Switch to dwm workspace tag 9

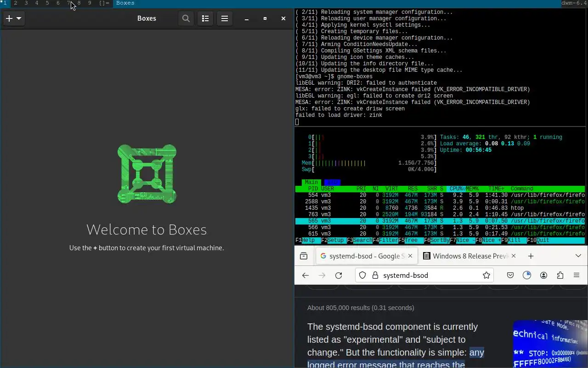coord(90,3)
